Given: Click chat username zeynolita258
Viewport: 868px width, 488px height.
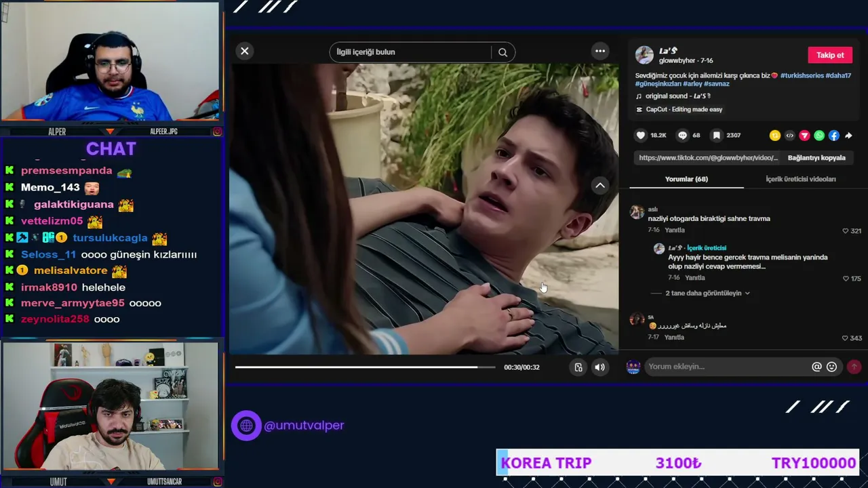Looking at the screenshot, I should pos(55,319).
